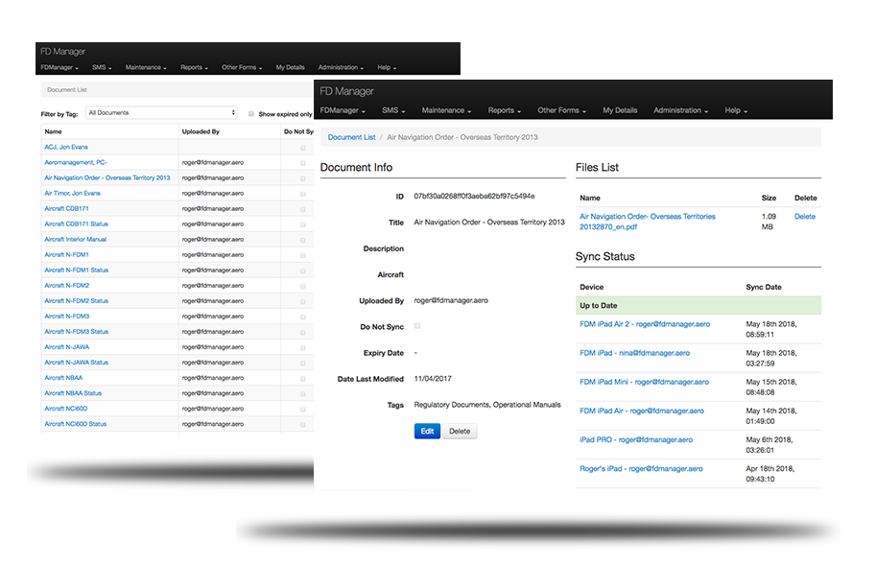Open Aircraft N-FDM2 document

(67, 285)
